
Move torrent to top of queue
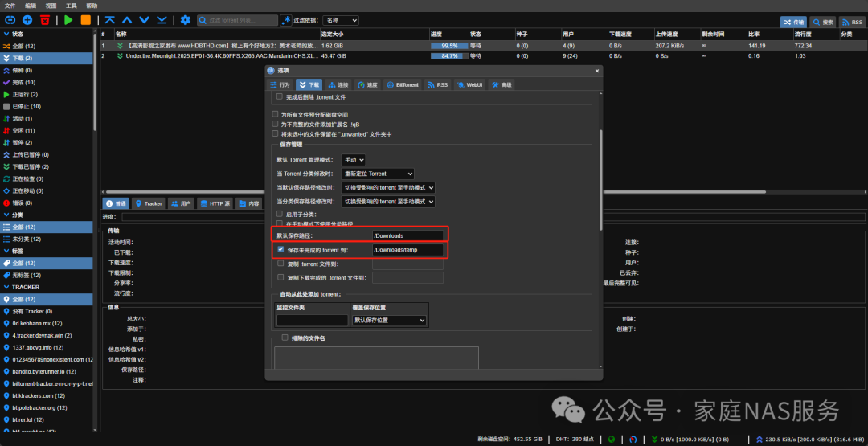[x=109, y=20]
